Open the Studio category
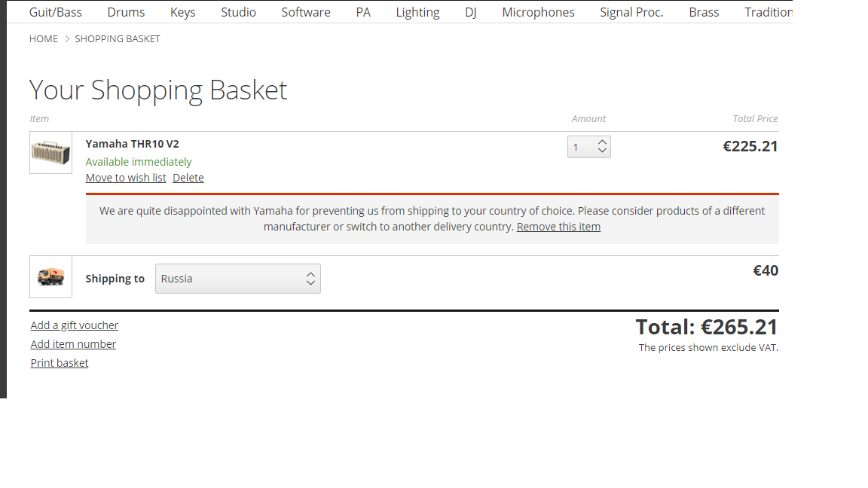 pos(239,12)
